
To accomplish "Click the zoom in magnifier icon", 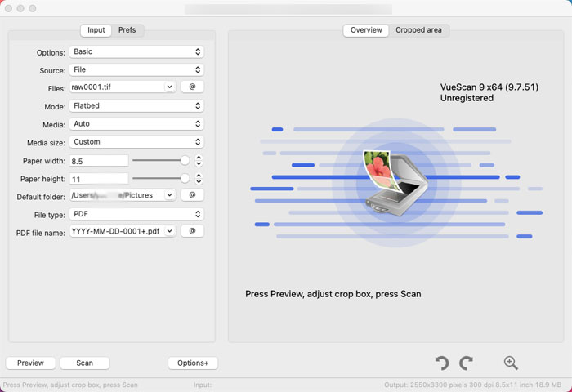I will pyautogui.click(x=511, y=363).
